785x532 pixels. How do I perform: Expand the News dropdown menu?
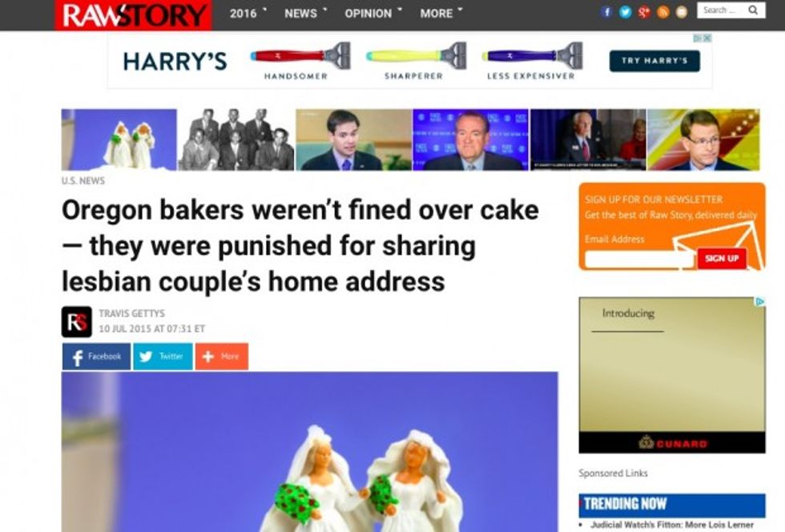pyautogui.click(x=305, y=14)
